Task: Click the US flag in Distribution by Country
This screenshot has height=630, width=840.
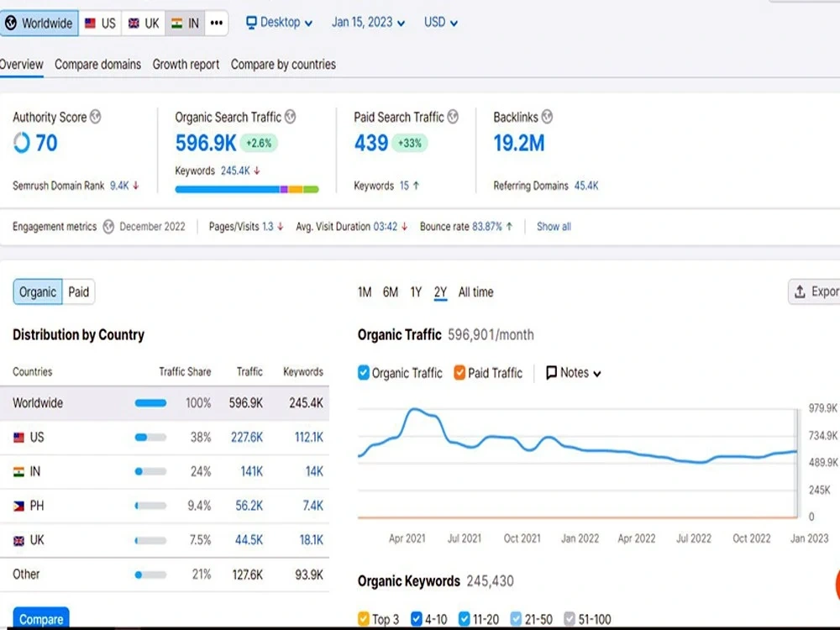Action: point(18,438)
